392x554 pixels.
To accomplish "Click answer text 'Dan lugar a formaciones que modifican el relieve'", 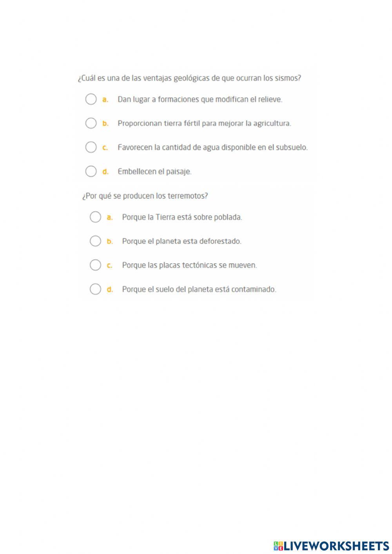I will [200, 100].
